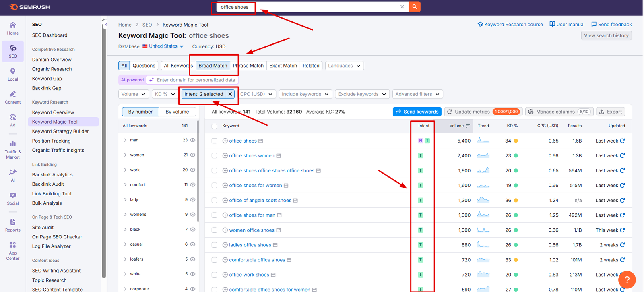Click the Transactional intent badge for office work shoes
The image size is (644, 292).
point(421,275)
